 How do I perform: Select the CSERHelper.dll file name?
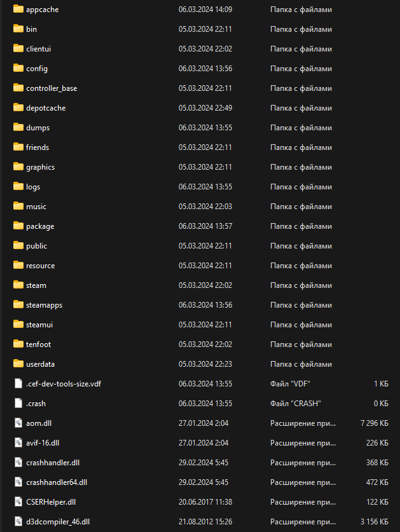(x=51, y=501)
